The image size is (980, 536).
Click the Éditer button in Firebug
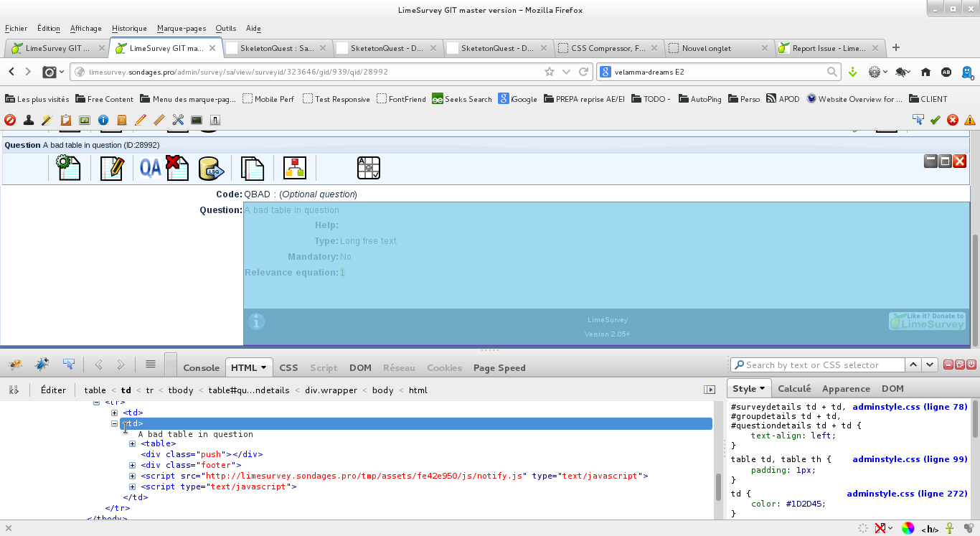[x=53, y=390]
